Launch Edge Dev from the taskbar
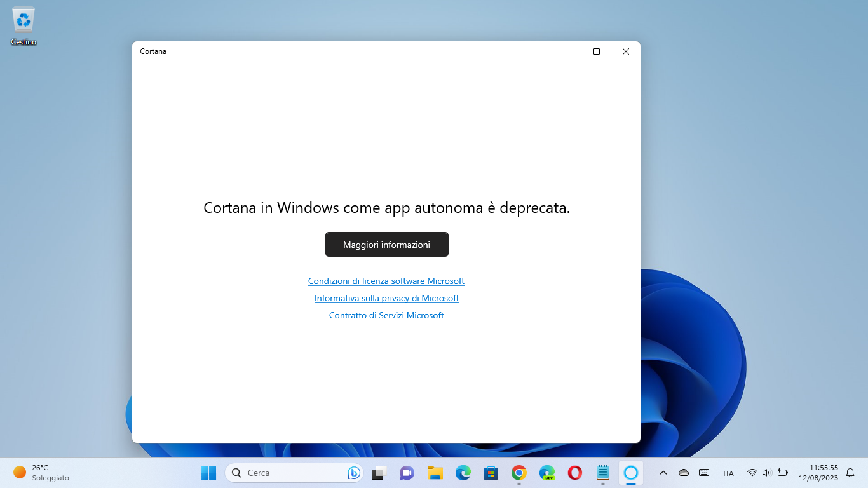 (547, 473)
